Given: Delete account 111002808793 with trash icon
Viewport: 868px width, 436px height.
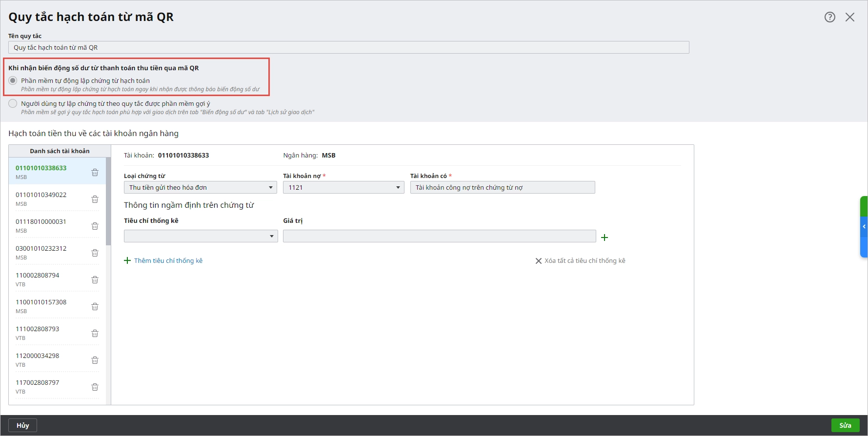Looking at the screenshot, I should click(x=95, y=333).
